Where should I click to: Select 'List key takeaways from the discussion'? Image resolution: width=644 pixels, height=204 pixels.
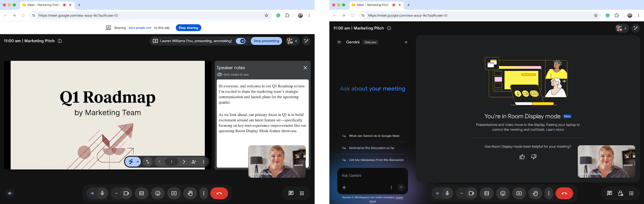[x=373, y=160]
